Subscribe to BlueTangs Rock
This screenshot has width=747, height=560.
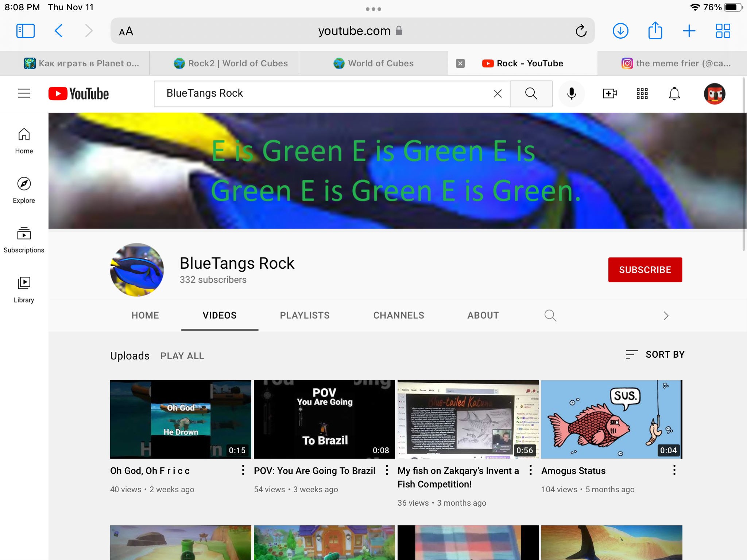[645, 270]
